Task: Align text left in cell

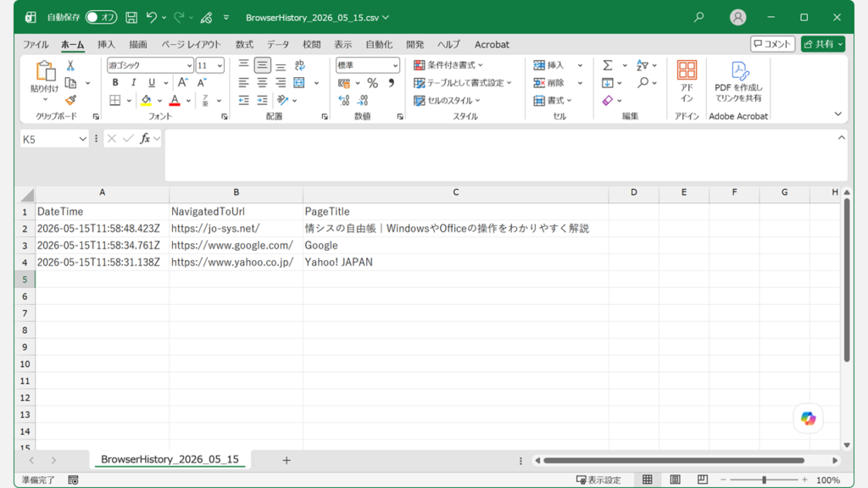Action: (x=243, y=82)
